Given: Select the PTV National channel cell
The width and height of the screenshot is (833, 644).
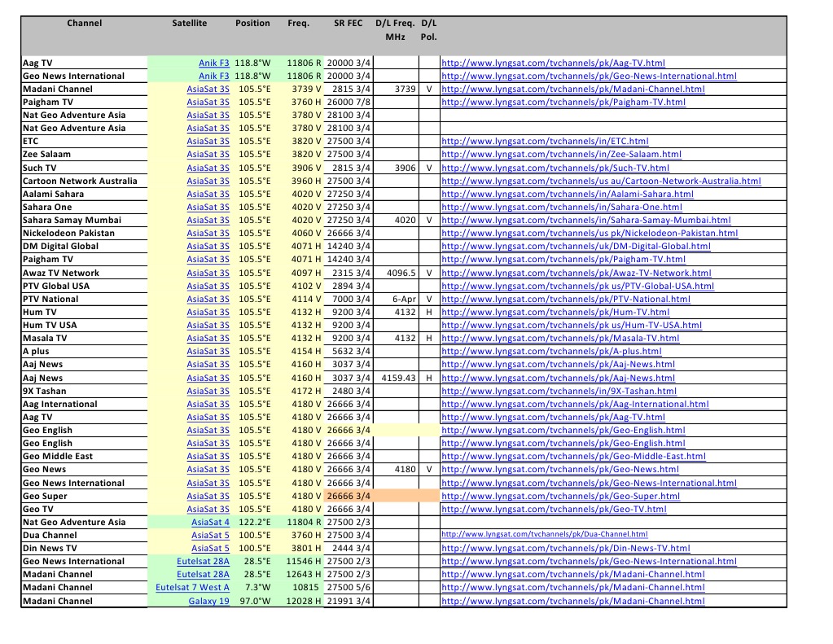Looking at the screenshot, I should 84,299.
